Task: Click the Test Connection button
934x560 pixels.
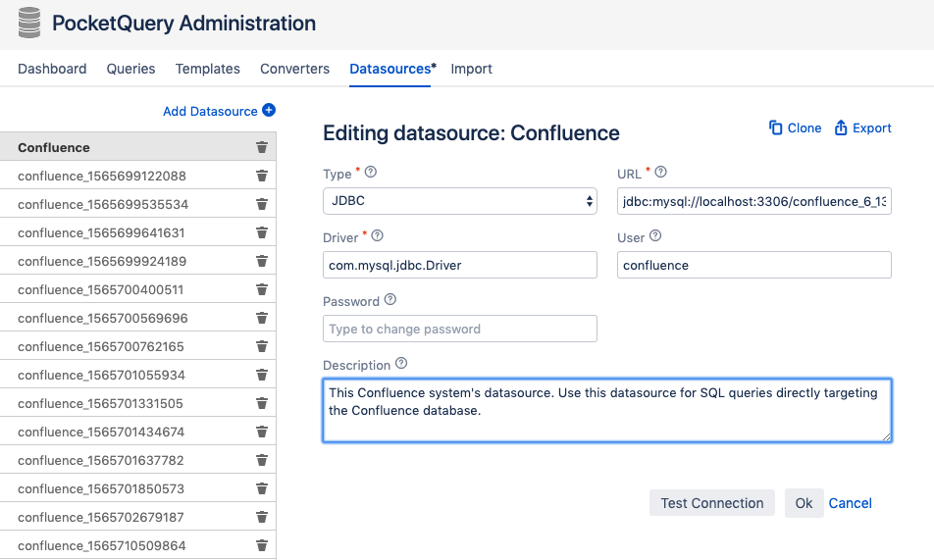Action: point(712,503)
